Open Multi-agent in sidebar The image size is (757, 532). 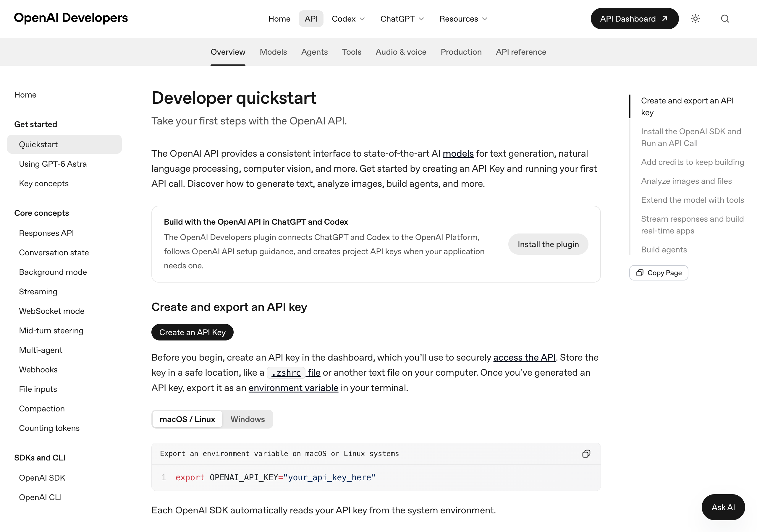tap(41, 350)
